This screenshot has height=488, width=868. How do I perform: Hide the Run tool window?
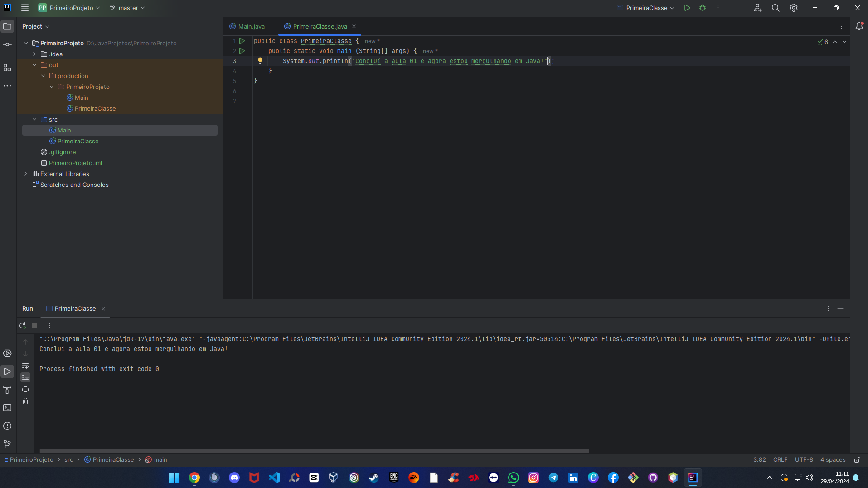840,308
